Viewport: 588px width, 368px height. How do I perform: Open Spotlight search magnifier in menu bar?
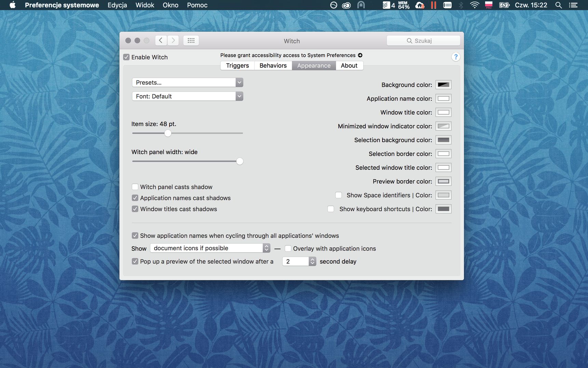[x=558, y=5]
